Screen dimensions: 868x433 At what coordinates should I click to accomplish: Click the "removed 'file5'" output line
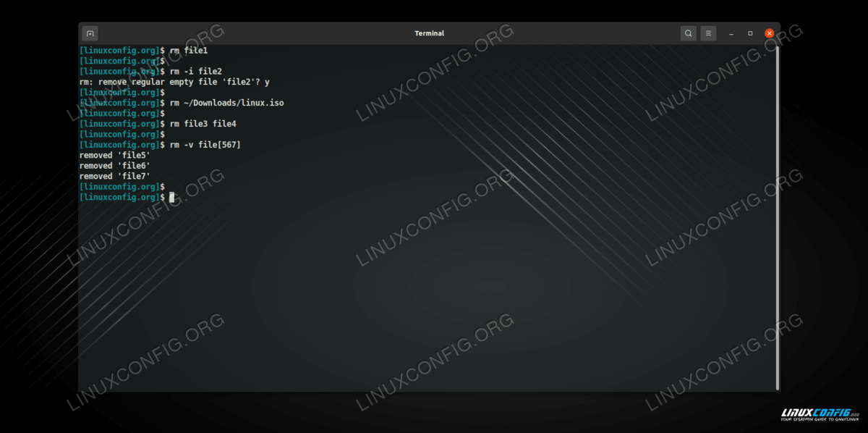click(114, 156)
